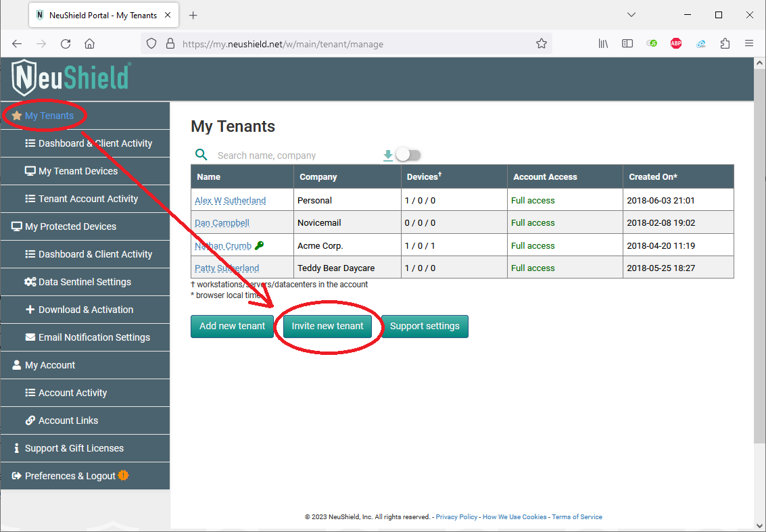Open the Firefox library icon
The height and width of the screenshot is (532, 766).
tap(603, 43)
